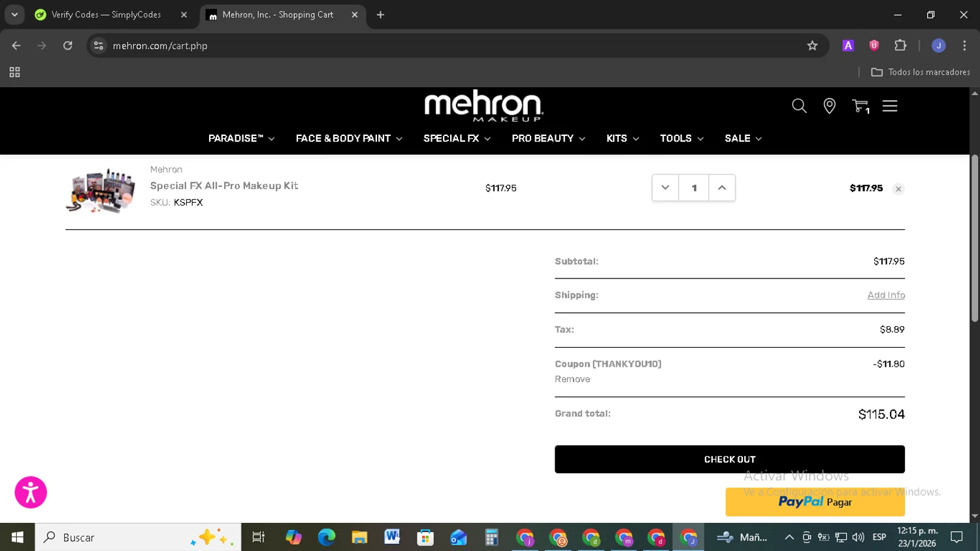The width and height of the screenshot is (980, 551).
Task: Open the accessibility widget icon
Action: (31, 492)
